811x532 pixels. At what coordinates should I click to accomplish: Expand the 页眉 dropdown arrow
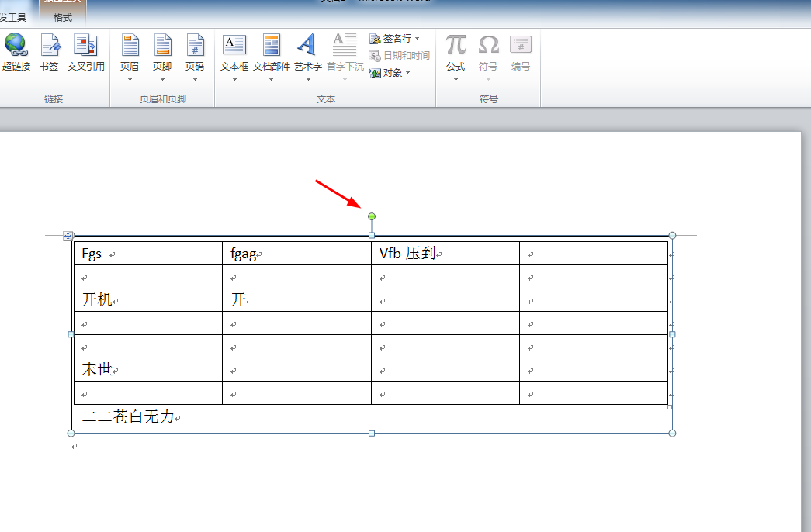[130, 80]
